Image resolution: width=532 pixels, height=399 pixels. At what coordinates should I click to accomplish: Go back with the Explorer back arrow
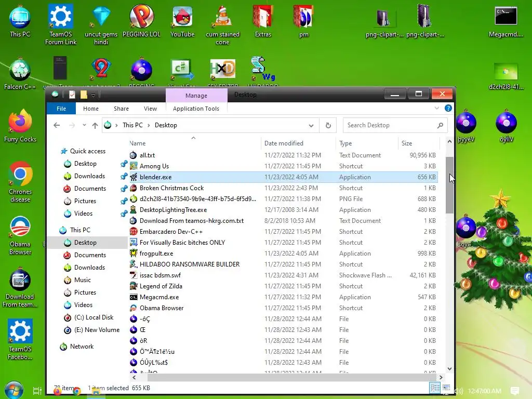(57, 125)
